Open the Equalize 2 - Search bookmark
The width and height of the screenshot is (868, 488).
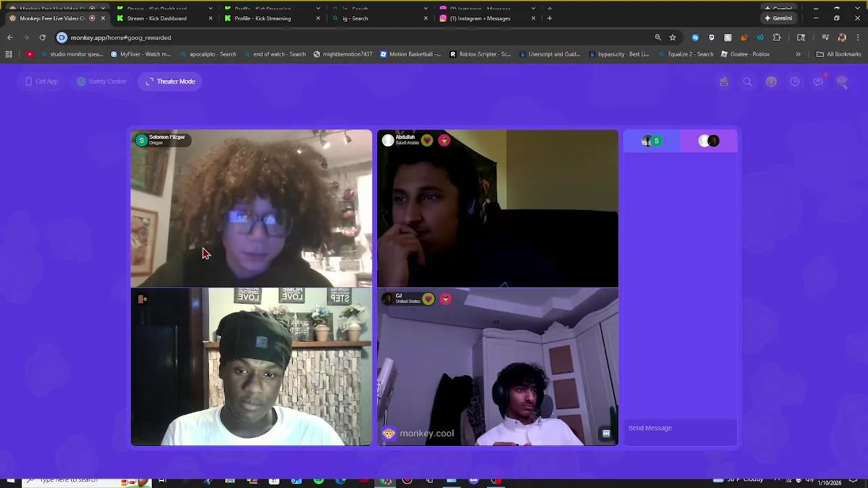point(686,54)
